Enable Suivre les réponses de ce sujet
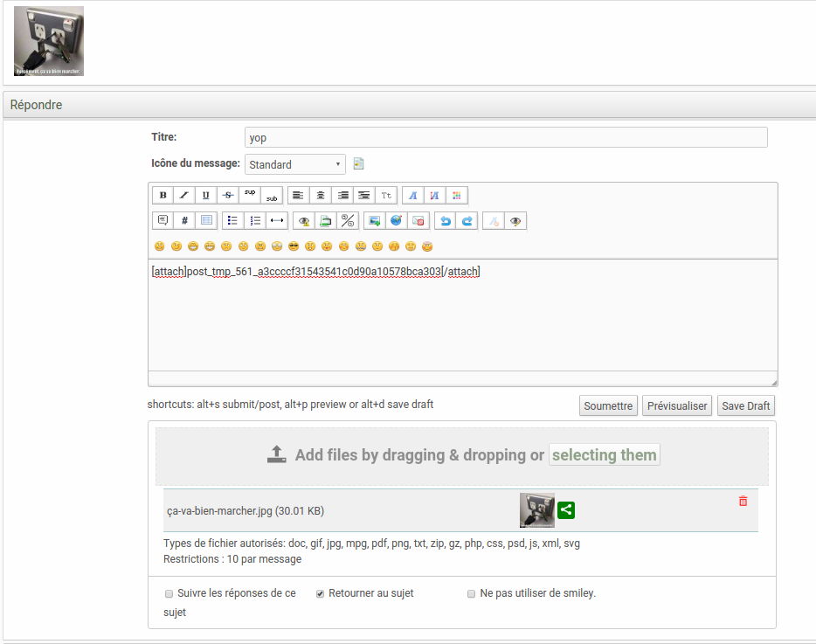Image resolution: width=816 pixels, height=644 pixels. [x=169, y=593]
